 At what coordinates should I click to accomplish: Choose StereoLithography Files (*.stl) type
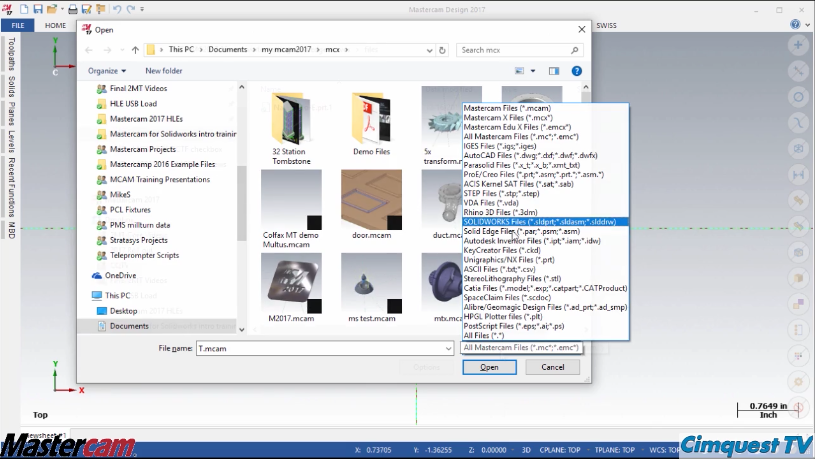545,279
